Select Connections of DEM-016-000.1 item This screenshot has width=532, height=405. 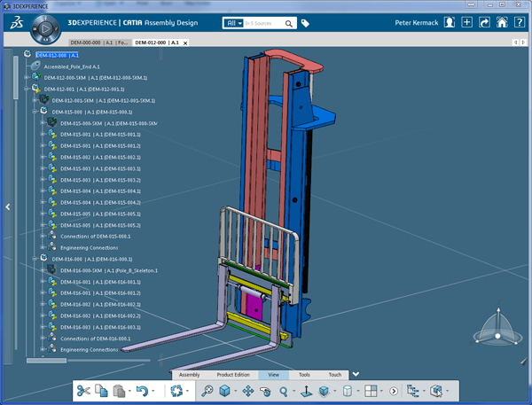coord(96,339)
